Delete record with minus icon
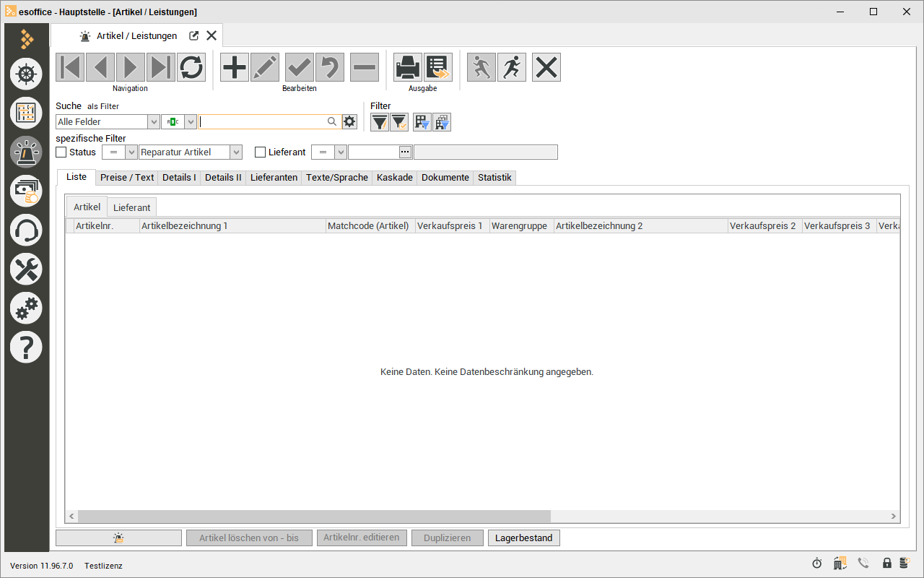Image resolution: width=924 pixels, height=578 pixels. [365, 67]
